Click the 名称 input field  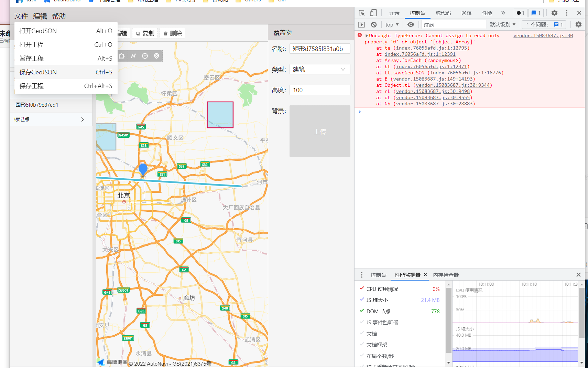coord(320,49)
